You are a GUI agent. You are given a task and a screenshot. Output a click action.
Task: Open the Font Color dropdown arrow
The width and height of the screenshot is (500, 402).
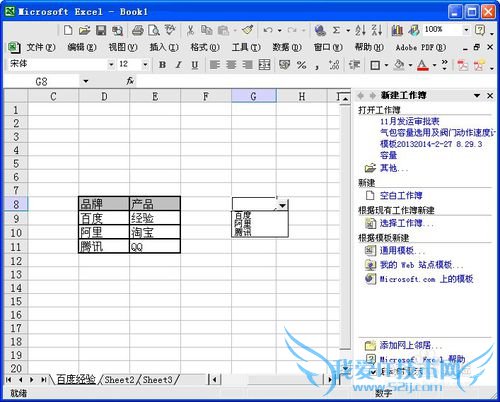click(x=434, y=65)
